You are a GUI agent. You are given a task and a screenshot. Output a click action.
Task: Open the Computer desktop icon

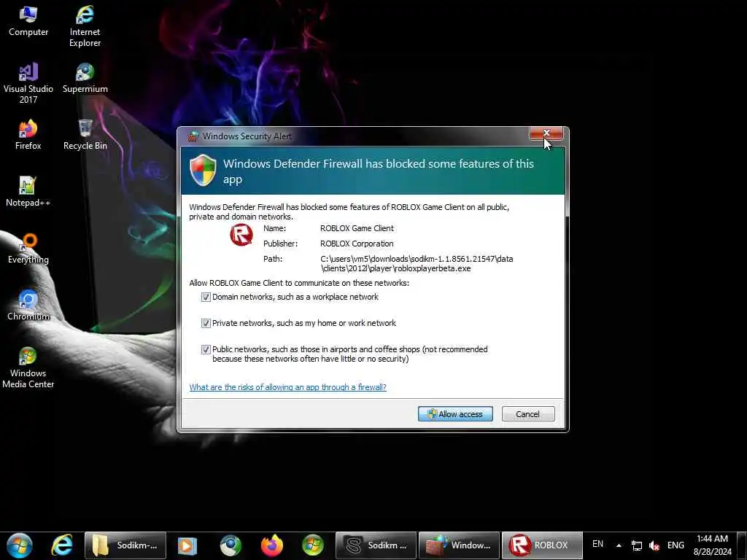[x=28, y=21]
